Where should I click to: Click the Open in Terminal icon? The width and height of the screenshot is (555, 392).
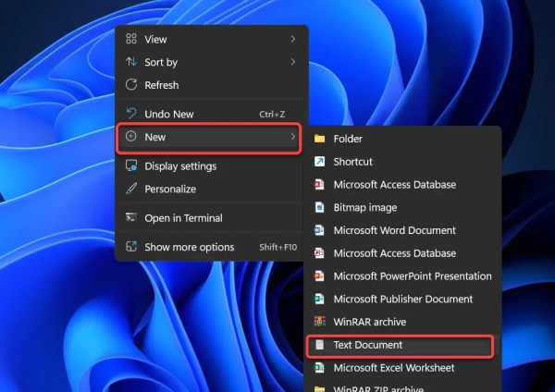tap(130, 218)
